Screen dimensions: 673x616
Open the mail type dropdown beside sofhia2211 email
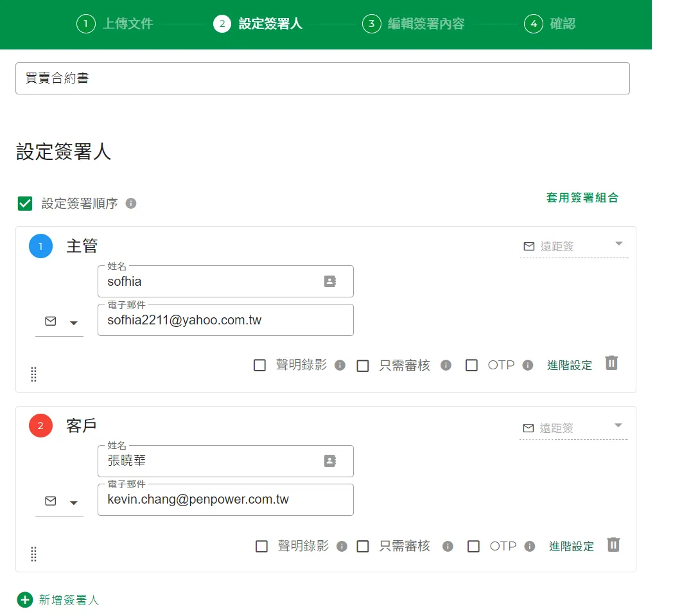59,322
